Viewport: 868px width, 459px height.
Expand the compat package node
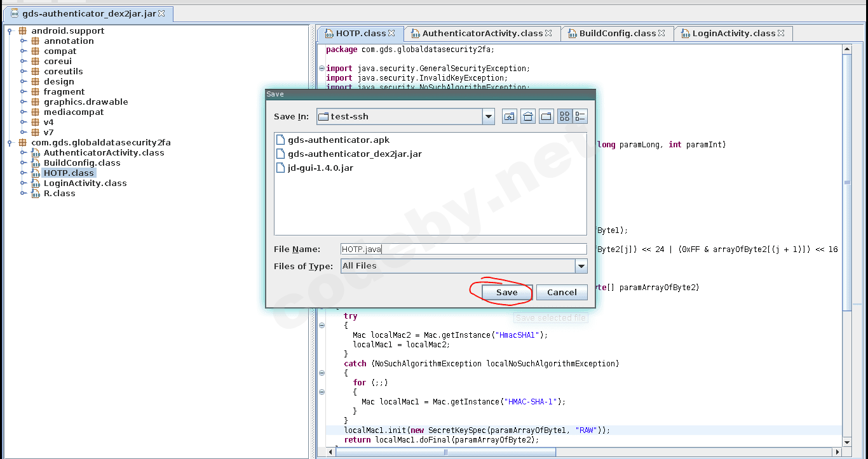(x=24, y=51)
